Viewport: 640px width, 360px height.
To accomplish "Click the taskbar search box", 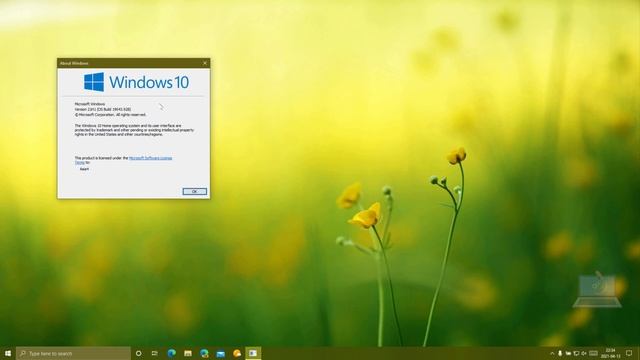I will [x=73, y=353].
